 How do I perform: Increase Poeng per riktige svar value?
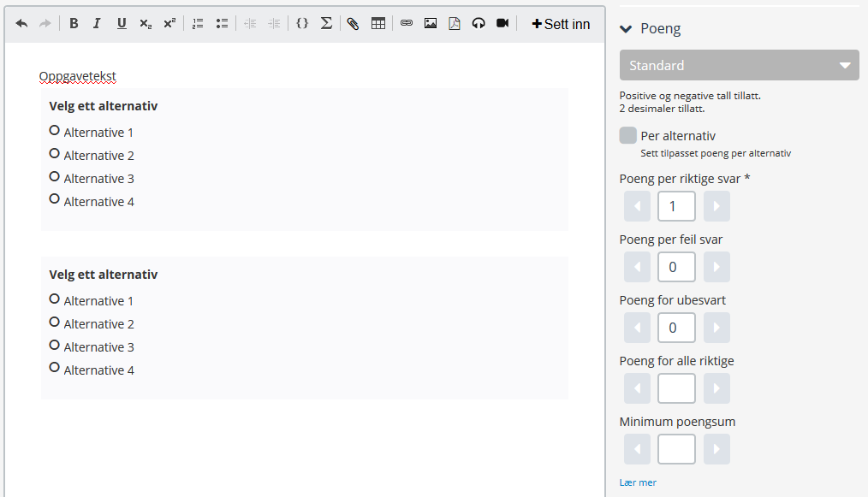click(x=716, y=206)
